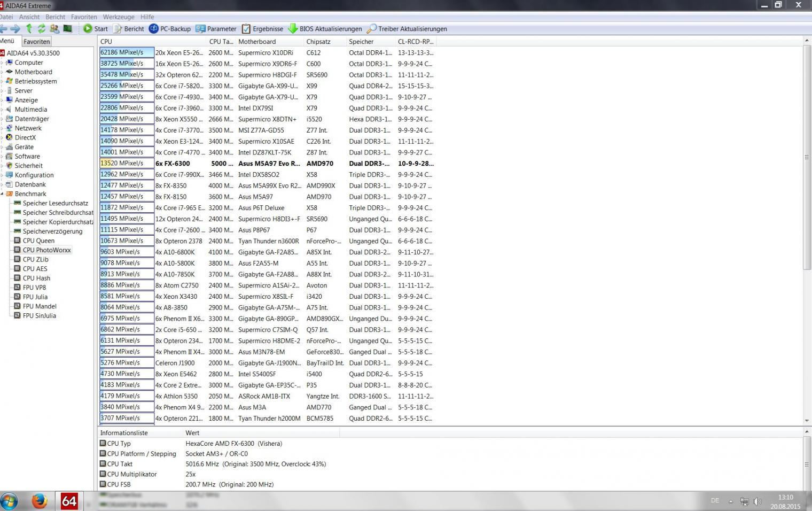Image resolution: width=812 pixels, height=511 pixels.
Task: Select Software in the tree
Action: [x=27, y=156]
